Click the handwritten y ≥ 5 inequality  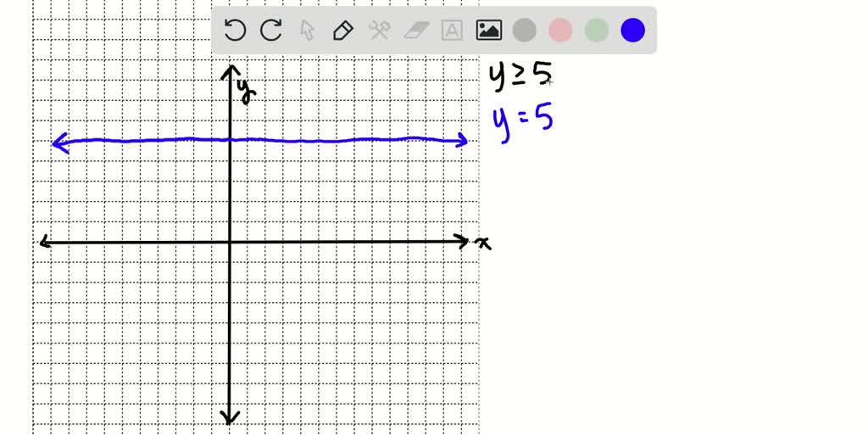[x=521, y=76]
